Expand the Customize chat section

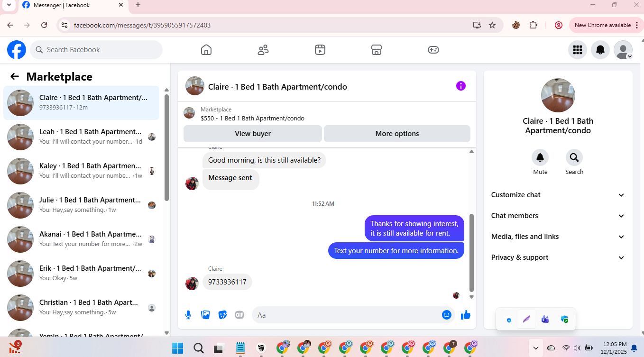coord(558,195)
